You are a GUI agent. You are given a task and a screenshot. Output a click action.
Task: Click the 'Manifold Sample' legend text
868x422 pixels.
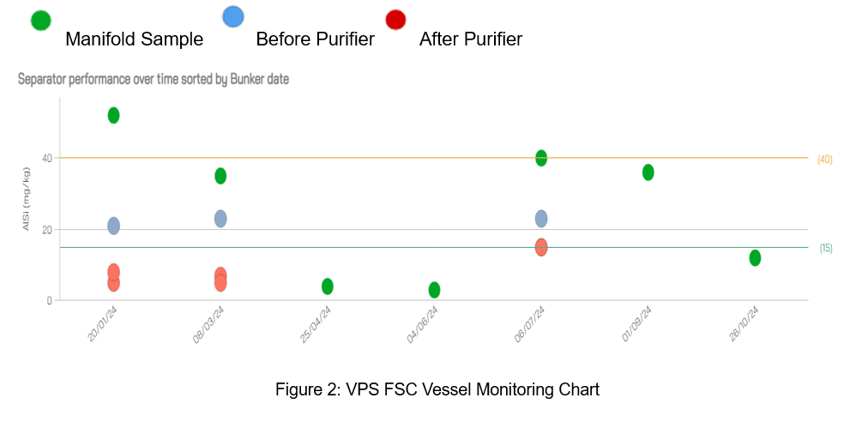click(134, 39)
